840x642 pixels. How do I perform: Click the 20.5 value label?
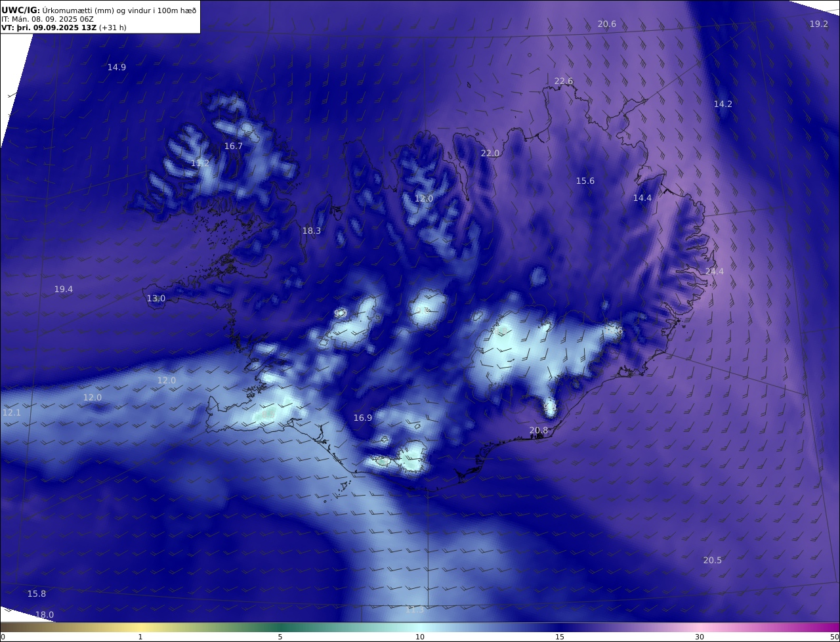point(713,560)
